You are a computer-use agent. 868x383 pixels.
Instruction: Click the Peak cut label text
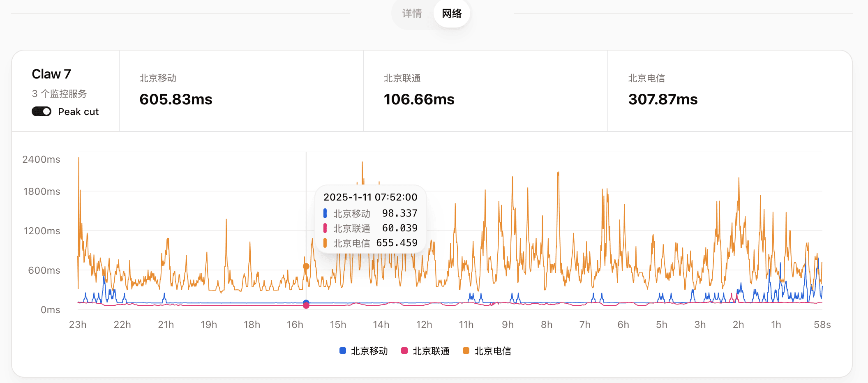coord(78,112)
